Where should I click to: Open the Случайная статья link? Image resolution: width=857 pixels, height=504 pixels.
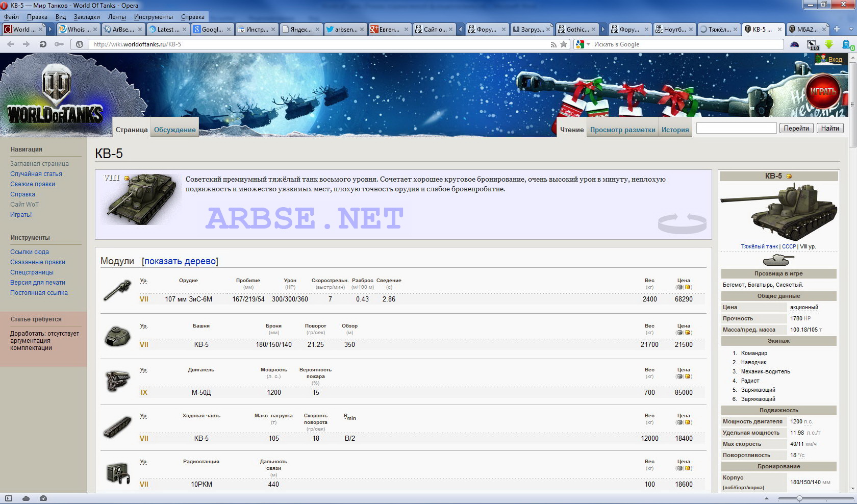point(36,174)
